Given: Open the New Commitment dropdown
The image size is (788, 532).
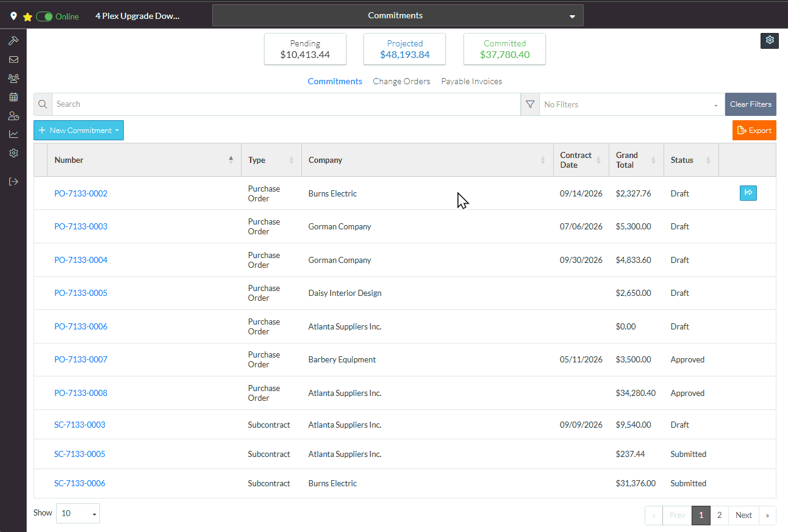Looking at the screenshot, I should [79, 131].
